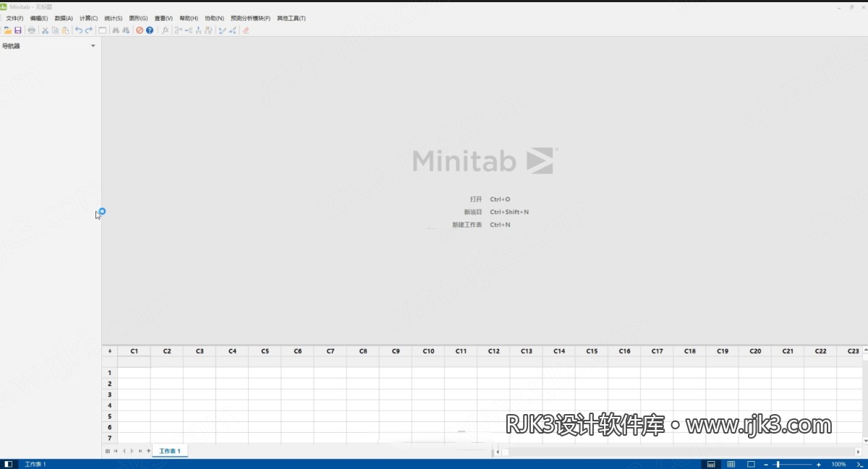Select row header 5
The height and width of the screenshot is (469, 868).
[x=109, y=416]
